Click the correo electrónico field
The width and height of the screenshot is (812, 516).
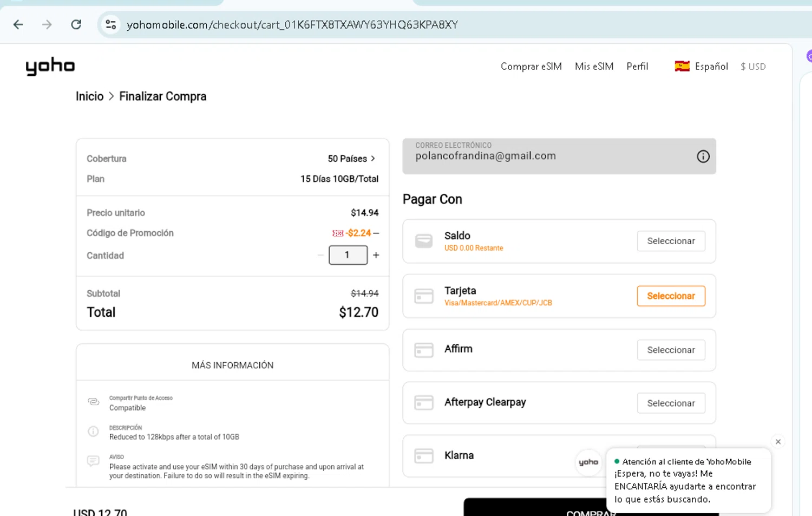coord(559,156)
